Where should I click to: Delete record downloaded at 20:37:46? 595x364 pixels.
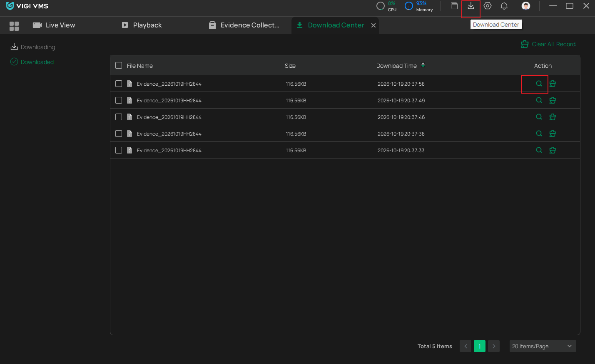tap(553, 117)
